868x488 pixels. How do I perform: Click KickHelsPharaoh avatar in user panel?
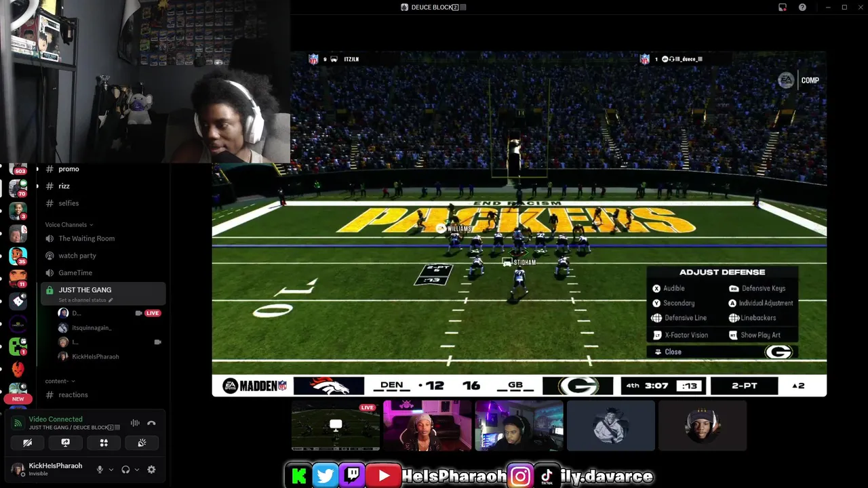coord(17,469)
